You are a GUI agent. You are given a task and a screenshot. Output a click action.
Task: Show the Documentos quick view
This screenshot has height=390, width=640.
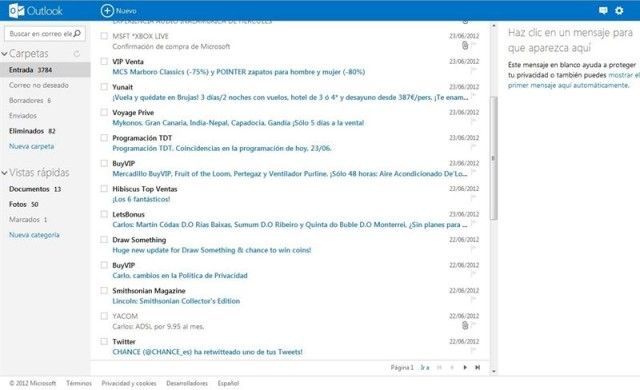coord(35,189)
